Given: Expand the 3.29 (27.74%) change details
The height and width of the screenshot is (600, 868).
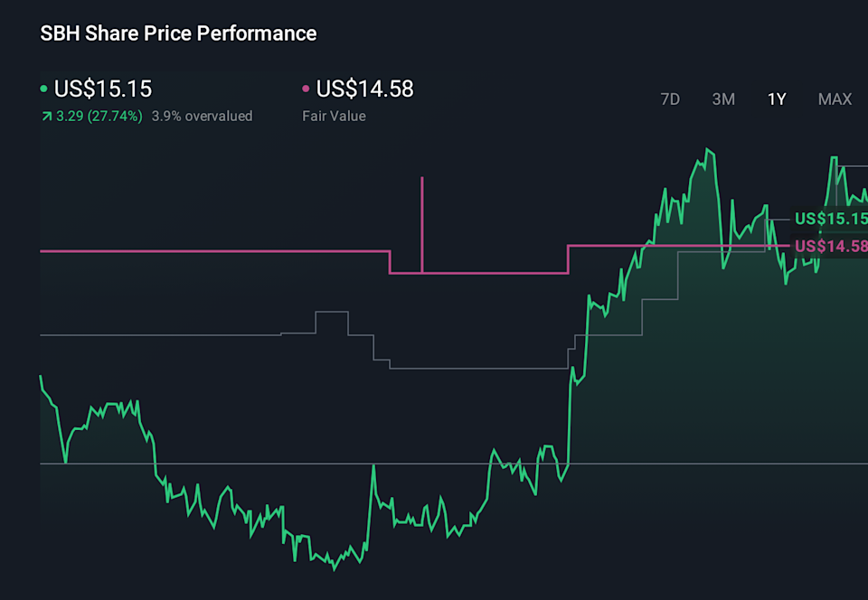Looking at the screenshot, I should tap(99, 116).
